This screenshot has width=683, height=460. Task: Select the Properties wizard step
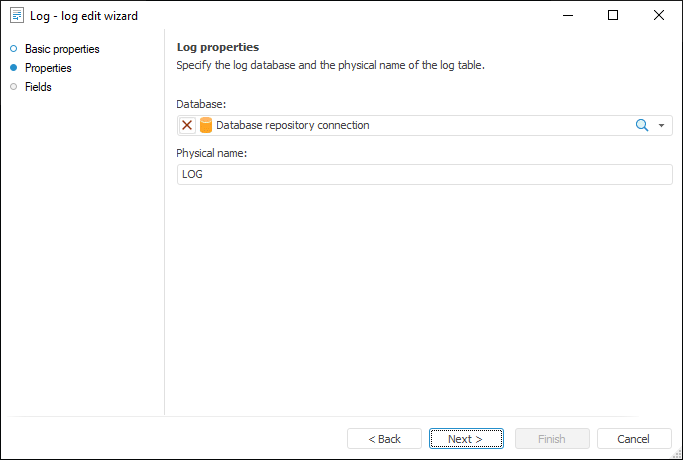(x=48, y=68)
